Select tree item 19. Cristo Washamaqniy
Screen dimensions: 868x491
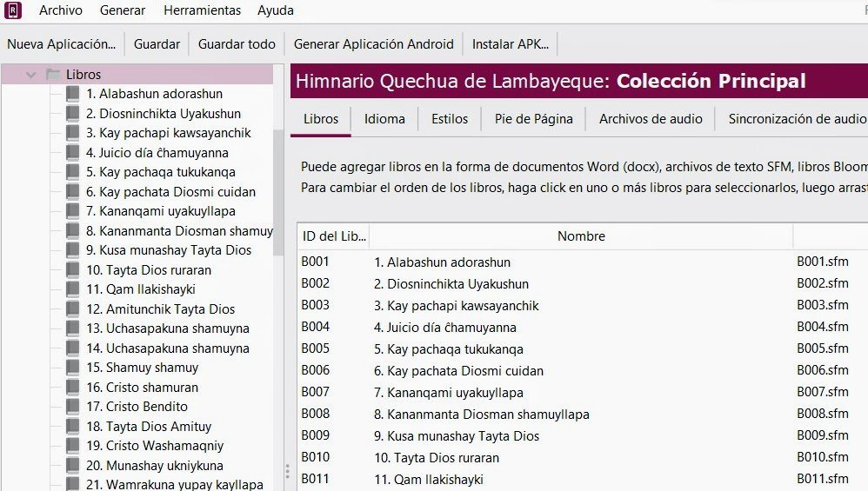[x=155, y=446]
